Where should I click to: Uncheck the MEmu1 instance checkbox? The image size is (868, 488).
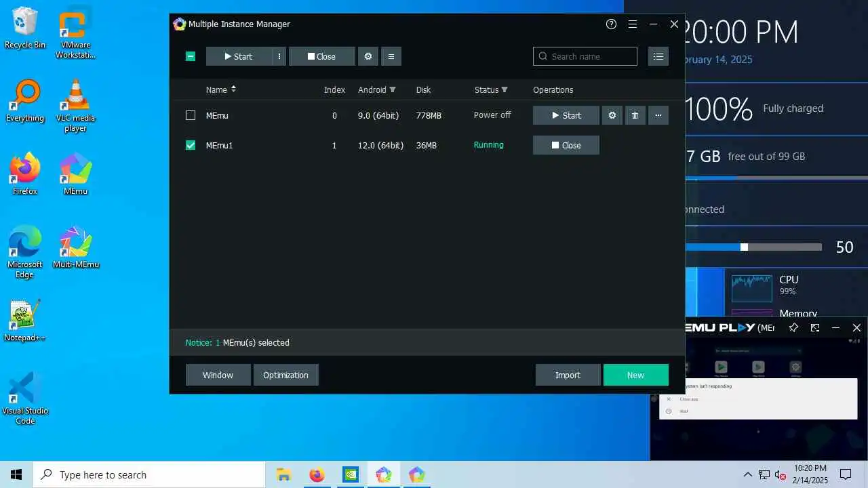tap(191, 145)
